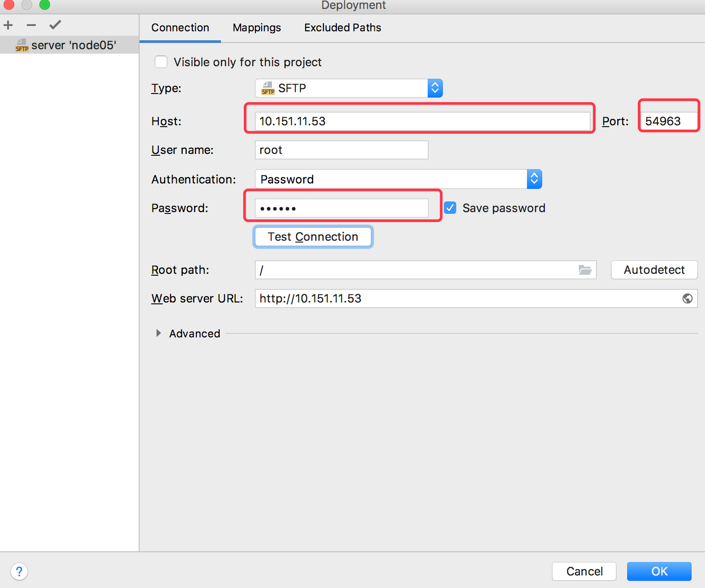Screen dimensions: 705x588
Task: Click the Autodetect button
Action: [654, 270]
